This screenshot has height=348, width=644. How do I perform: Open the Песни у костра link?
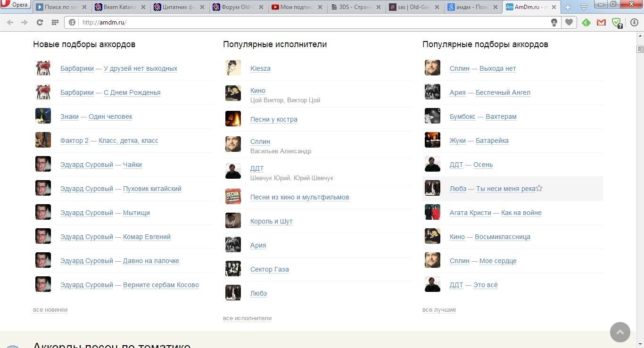(274, 119)
